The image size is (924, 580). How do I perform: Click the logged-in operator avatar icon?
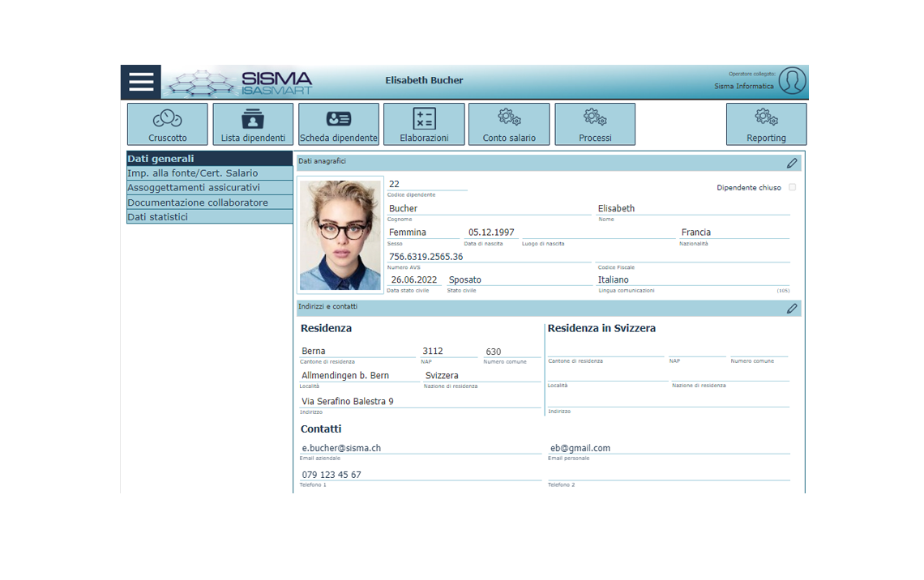coord(792,81)
